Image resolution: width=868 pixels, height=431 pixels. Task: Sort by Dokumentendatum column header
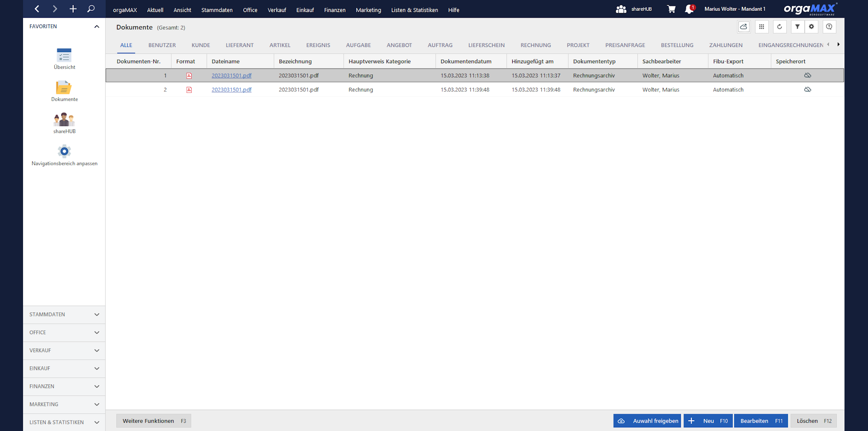click(x=466, y=62)
